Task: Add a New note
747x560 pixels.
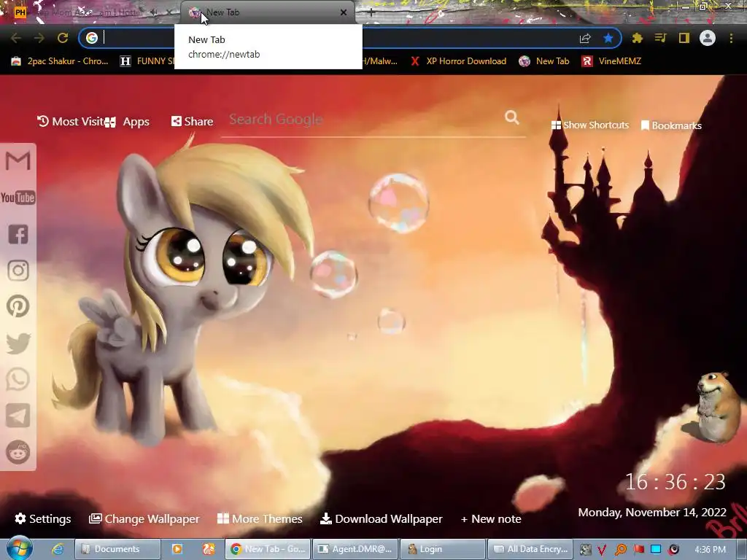Action: pyautogui.click(x=491, y=518)
